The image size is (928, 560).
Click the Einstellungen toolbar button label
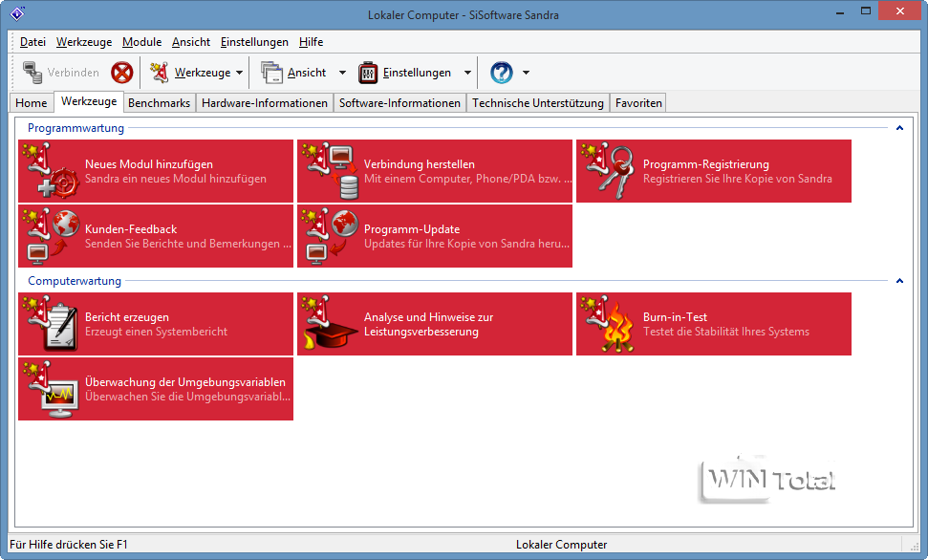417,73
